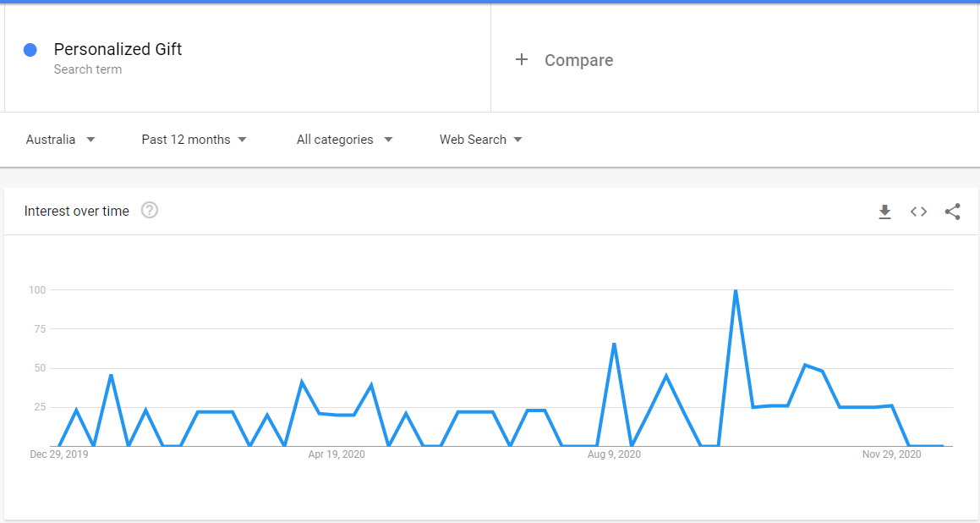Download the Interest over time data
This screenshot has height=523, width=980.
pos(884,212)
